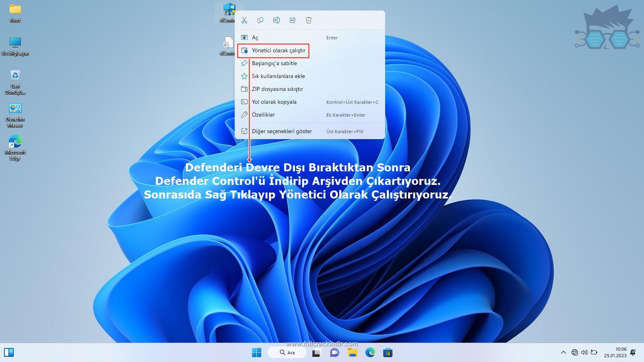Expand the hidden system tray icons chevron
The image size is (644, 362).
click(563, 353)
